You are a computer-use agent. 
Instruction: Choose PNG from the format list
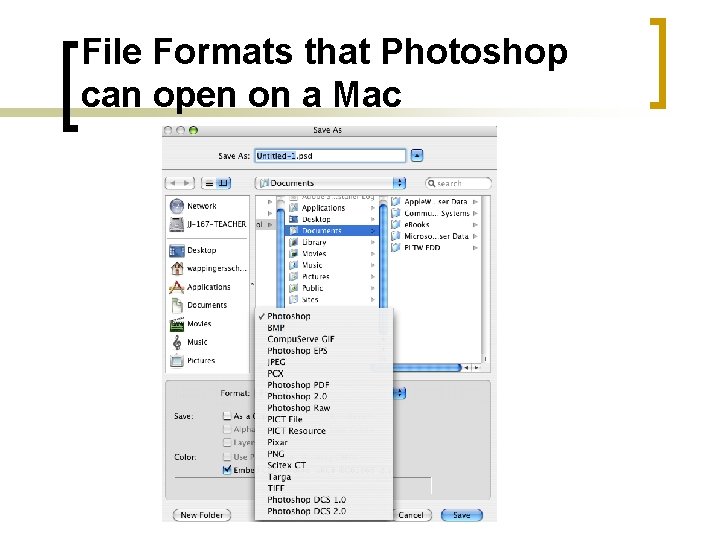[x=324, y=454]
